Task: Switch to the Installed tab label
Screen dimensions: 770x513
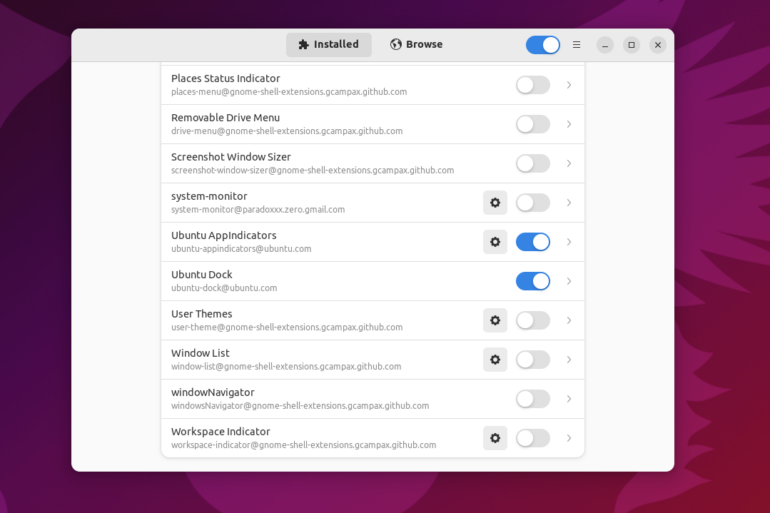Action: coord(336,45)
